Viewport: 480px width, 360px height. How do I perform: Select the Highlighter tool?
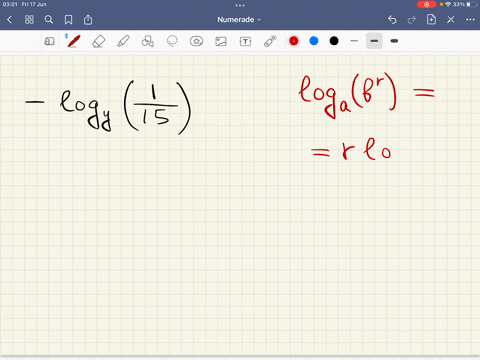tap(123, 41)
